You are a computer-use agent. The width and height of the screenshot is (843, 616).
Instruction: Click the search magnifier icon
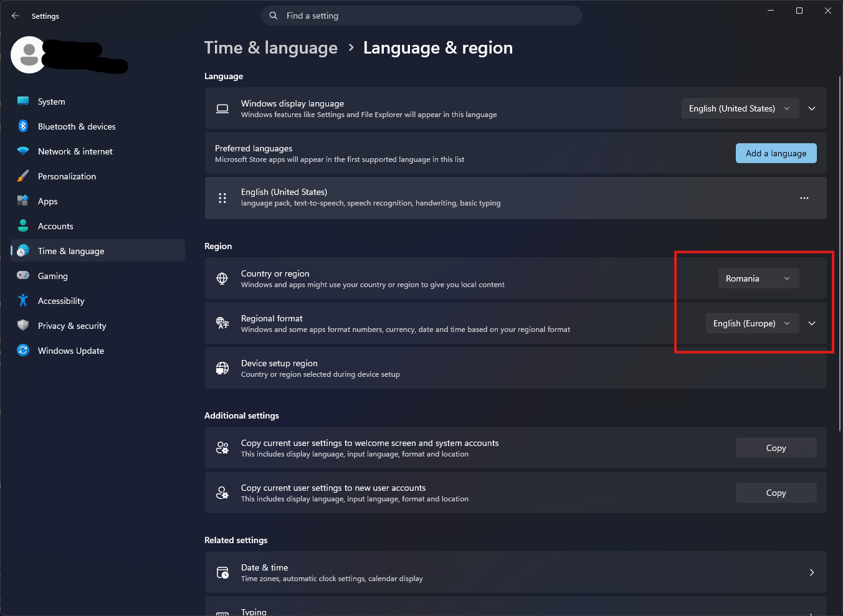[x=274, y=16]
